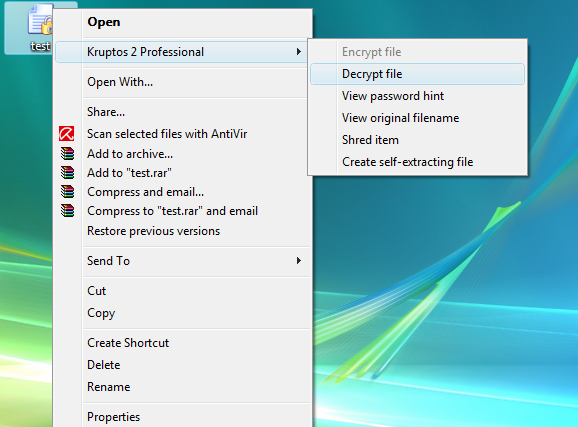Choose Add to "test.rar" option
The width and height of the screenshot is (578, 427).
click(183, 173)
